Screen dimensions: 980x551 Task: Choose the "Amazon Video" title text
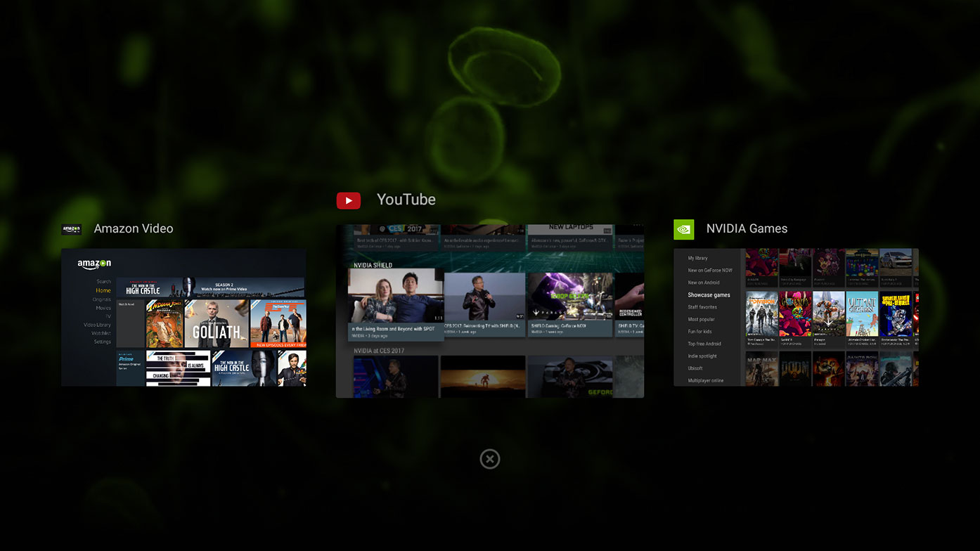[x=134, y=228]
